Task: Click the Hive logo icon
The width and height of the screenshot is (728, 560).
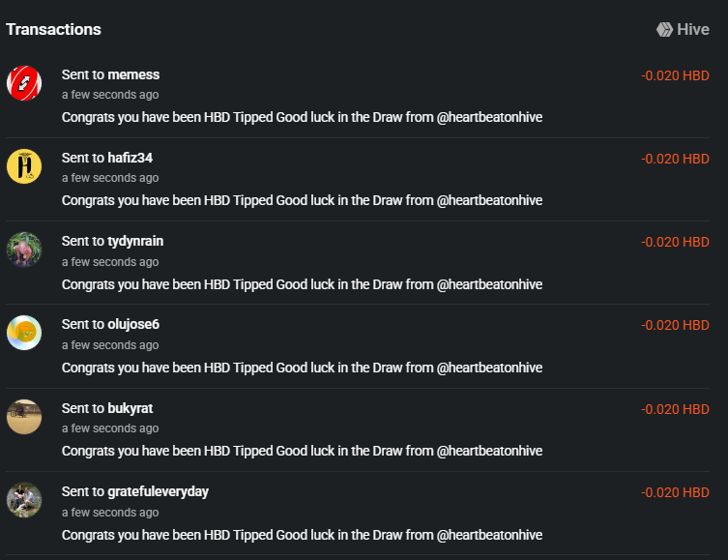Action: tap(664, 30)
